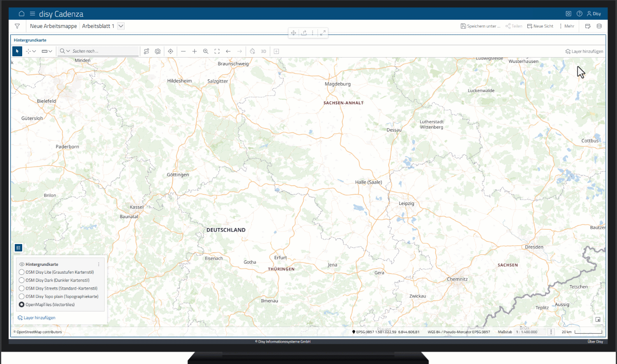Open the status bar options menu
This screenshot has height=364, width=617.
click(x=551, y=332)
